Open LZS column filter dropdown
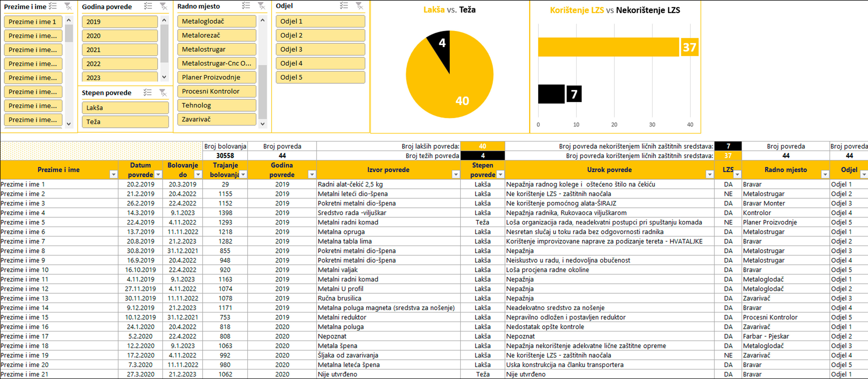Viewport: 868px width, 379px height. [x=737, y=174]
